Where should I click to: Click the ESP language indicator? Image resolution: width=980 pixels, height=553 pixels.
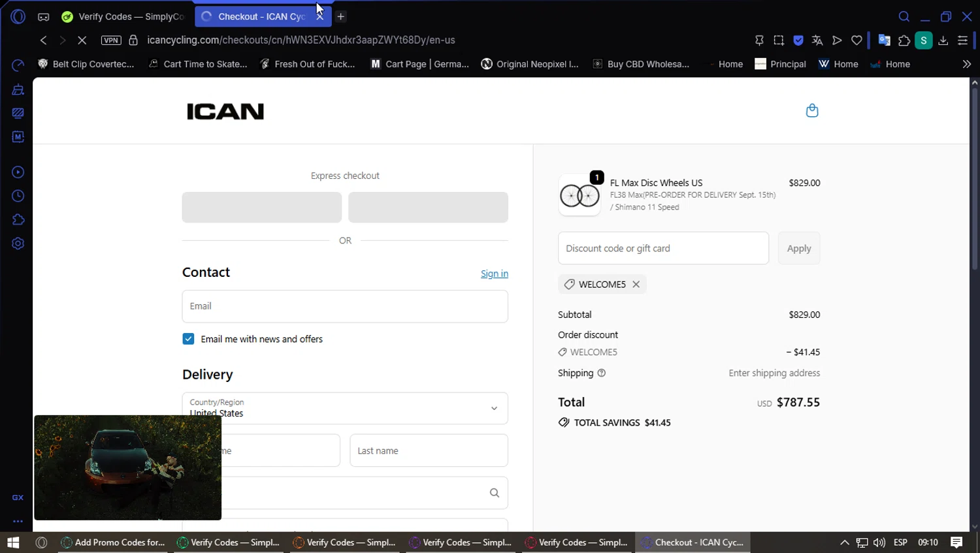[900, 543]
